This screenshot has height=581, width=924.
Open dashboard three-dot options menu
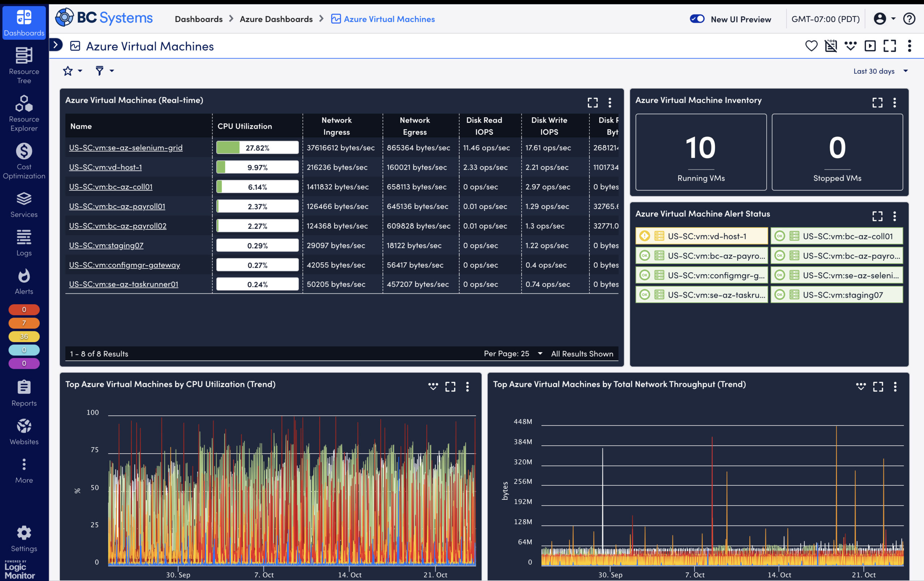click(909, 46)
